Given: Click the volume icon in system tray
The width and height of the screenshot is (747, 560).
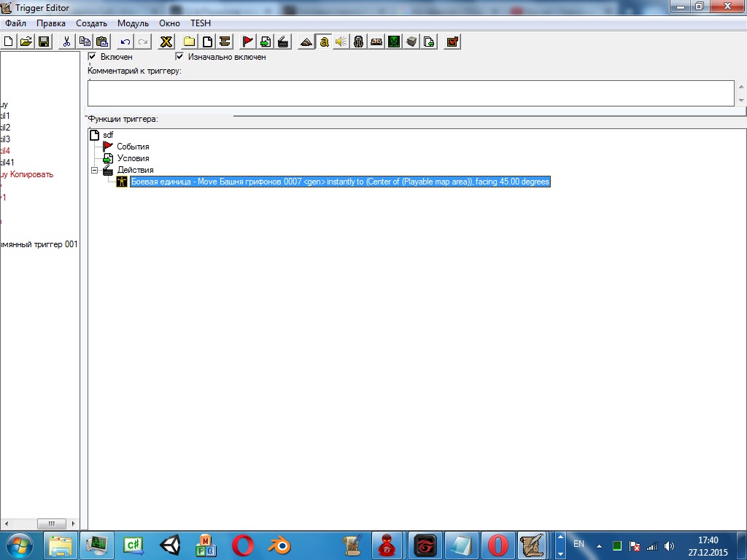Looking at the screenshot, I should (670, 546).
